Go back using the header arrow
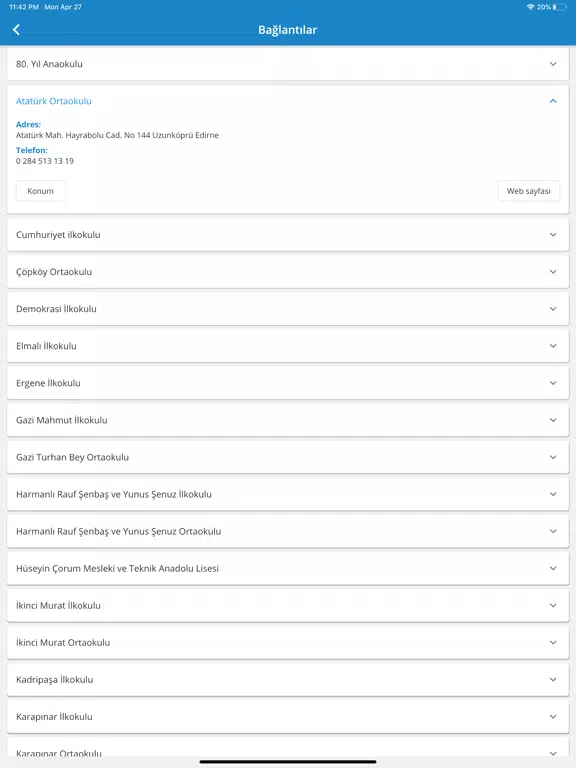Screen dimensions: 576x768 (x=16, y=30)
